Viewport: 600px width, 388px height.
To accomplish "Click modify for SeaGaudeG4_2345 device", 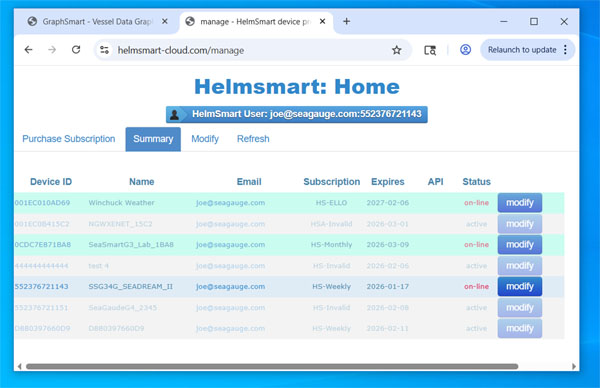I will click(520, 308).
